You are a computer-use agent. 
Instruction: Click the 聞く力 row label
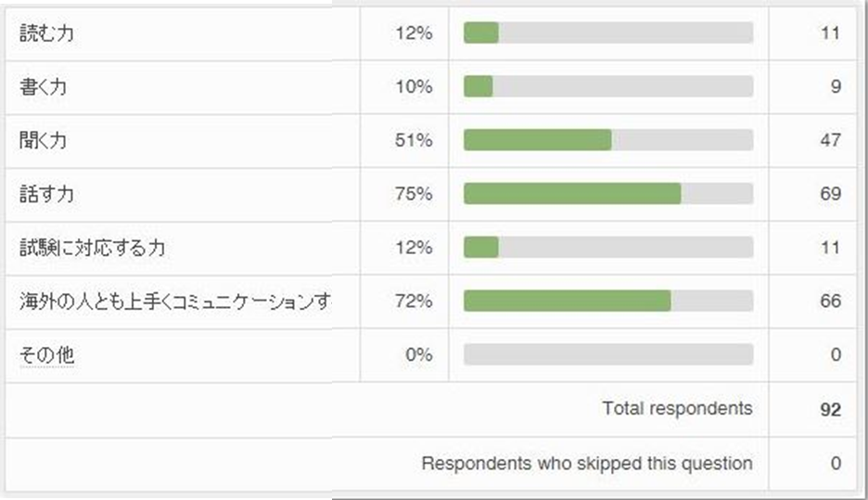43,141
